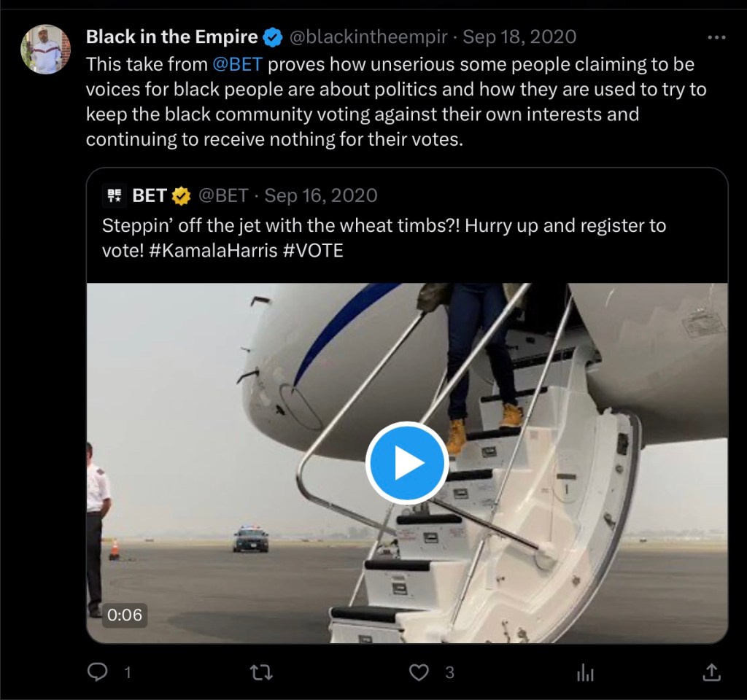Click the BET name in quoted tweet

(x=149, y=195)
